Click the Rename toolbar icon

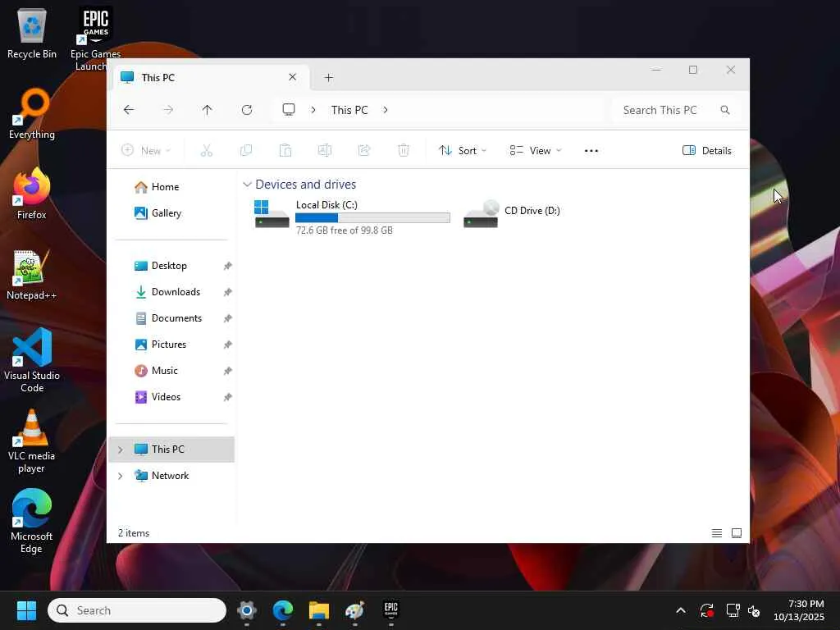point(325,151)
